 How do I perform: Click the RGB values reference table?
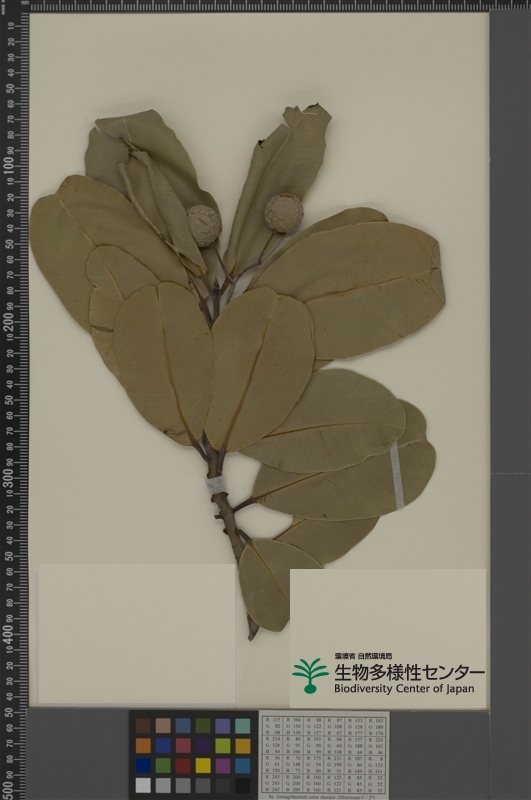[324, 754]
